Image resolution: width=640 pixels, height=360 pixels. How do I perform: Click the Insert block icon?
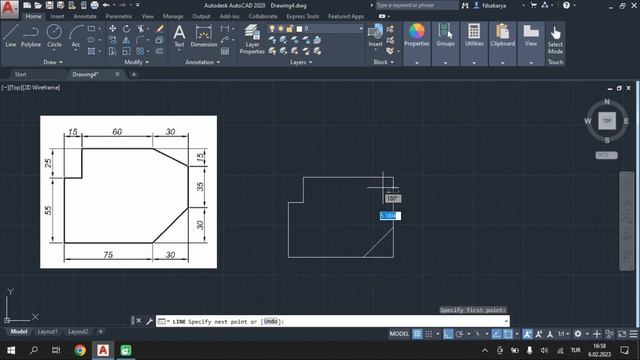pos(375,36)
